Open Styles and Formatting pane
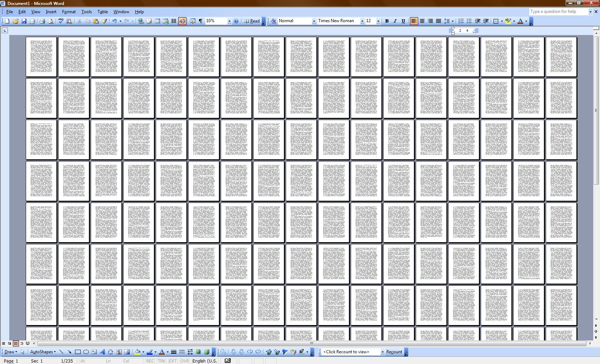Image resolution: width=600 pixels, height=364 pixels. (273, 21)
